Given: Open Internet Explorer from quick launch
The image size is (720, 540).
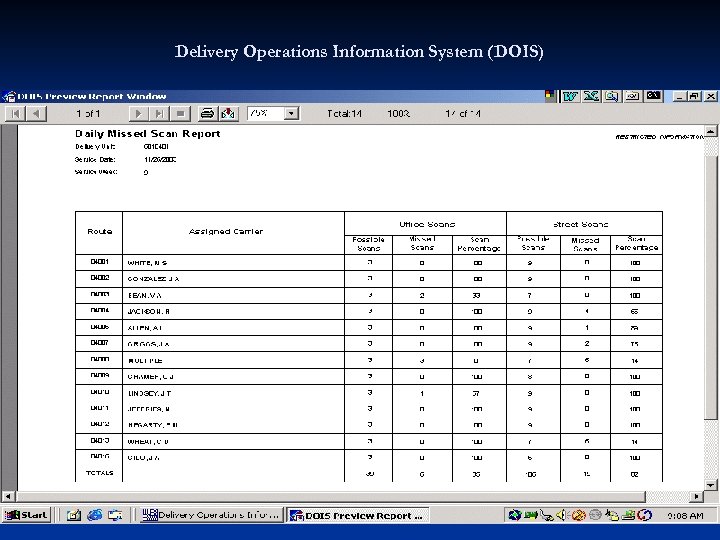Looking at the screenshot, I should (95, 515).
